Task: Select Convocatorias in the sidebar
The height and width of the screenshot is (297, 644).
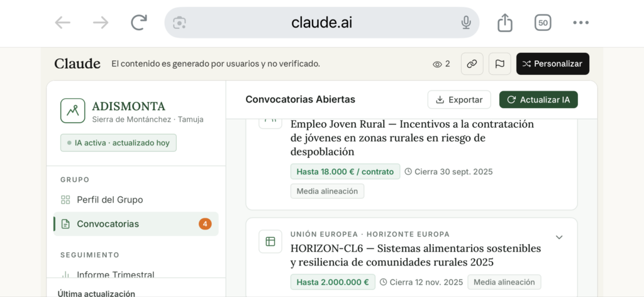Action: [x=108, y=224]
